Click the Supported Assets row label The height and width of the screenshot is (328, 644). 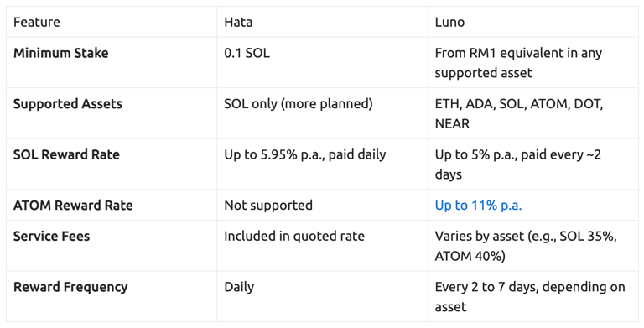pyautogui.click(x=68, y=104)
